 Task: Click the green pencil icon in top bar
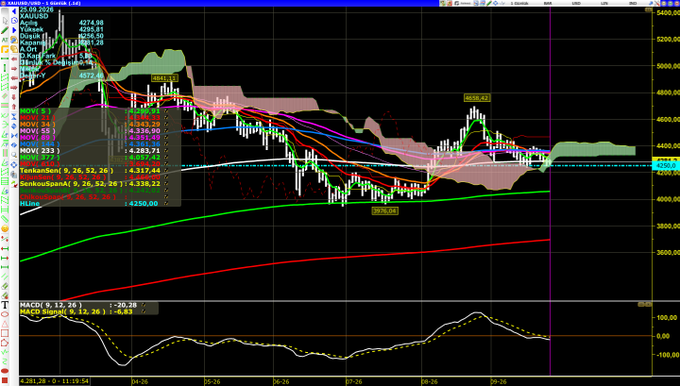point(489,3)
